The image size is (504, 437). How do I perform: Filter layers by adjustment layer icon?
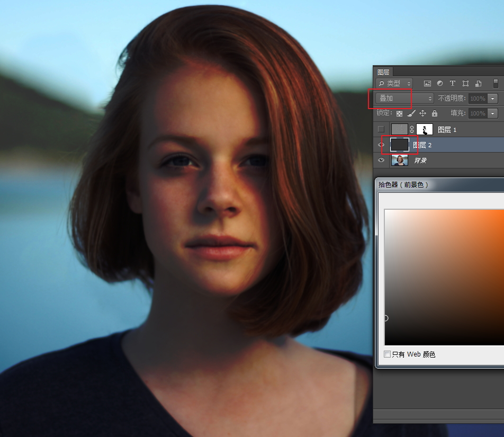coord(440,83)
